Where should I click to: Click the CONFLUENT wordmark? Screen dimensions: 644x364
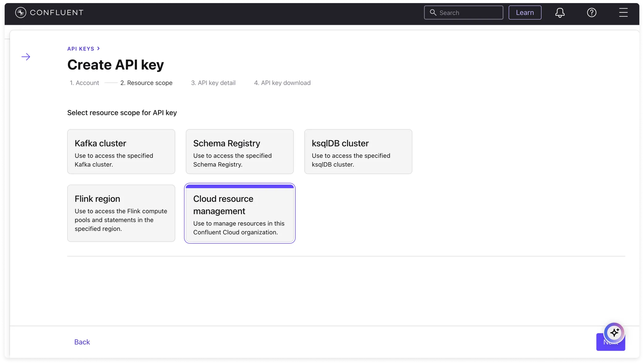click(57, 12)
